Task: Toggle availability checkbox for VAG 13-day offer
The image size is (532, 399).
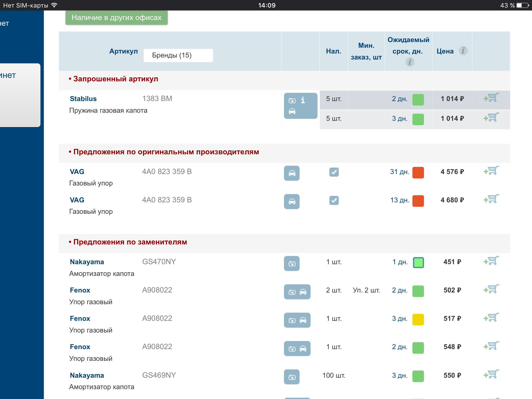Action: [334, 200]
